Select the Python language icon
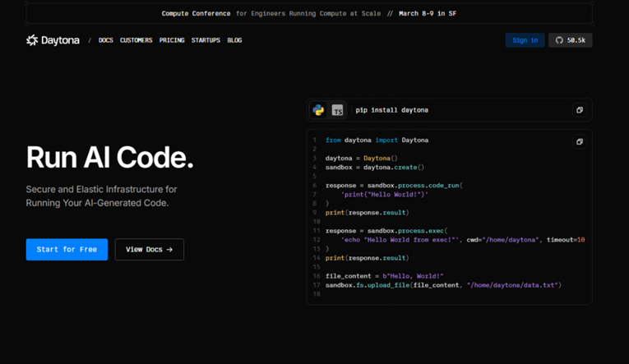 [x=318, y=110]
